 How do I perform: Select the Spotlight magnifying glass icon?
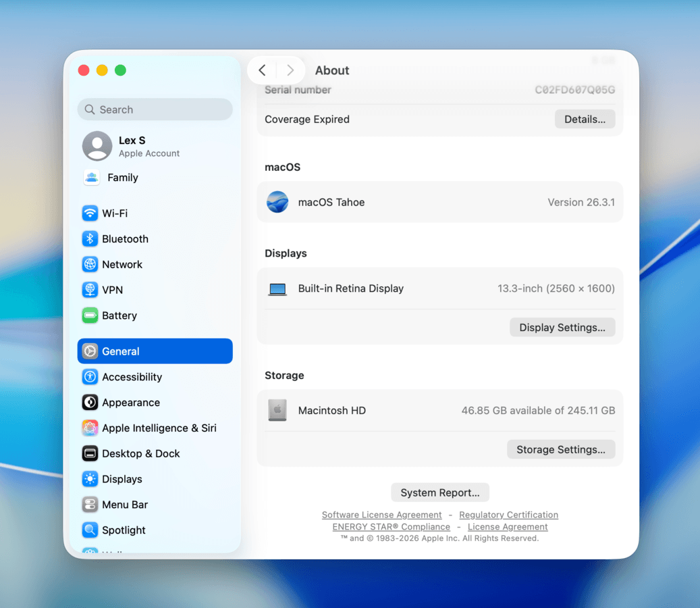pyautogui.click(x=90, y=530)
